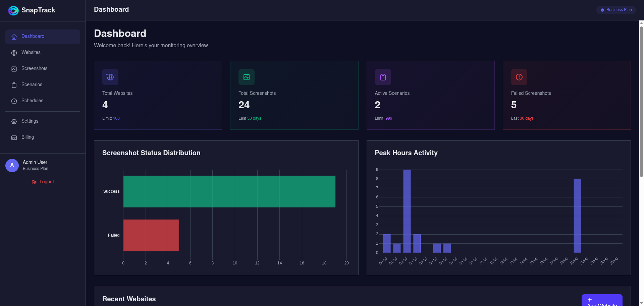Click the alert icon on Failed Screenshots card
The image size is (644, 306).
(x=519, y=77)
